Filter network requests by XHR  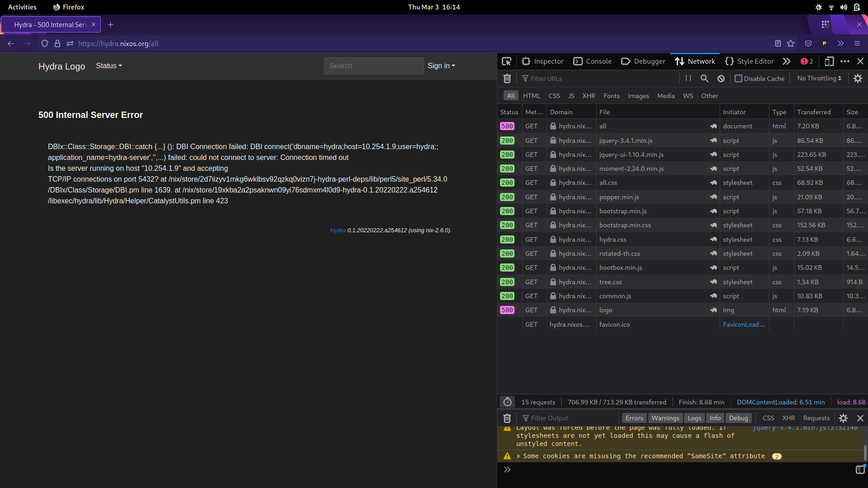click(589, 96)
